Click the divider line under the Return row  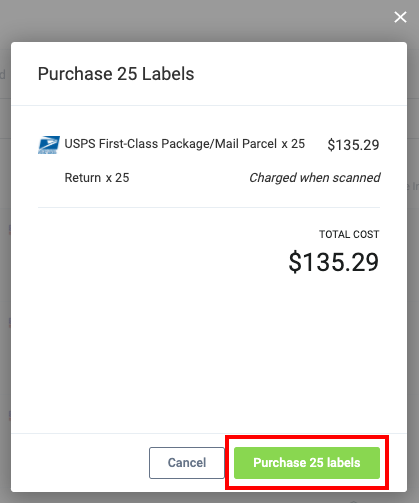tap(209, 207)
